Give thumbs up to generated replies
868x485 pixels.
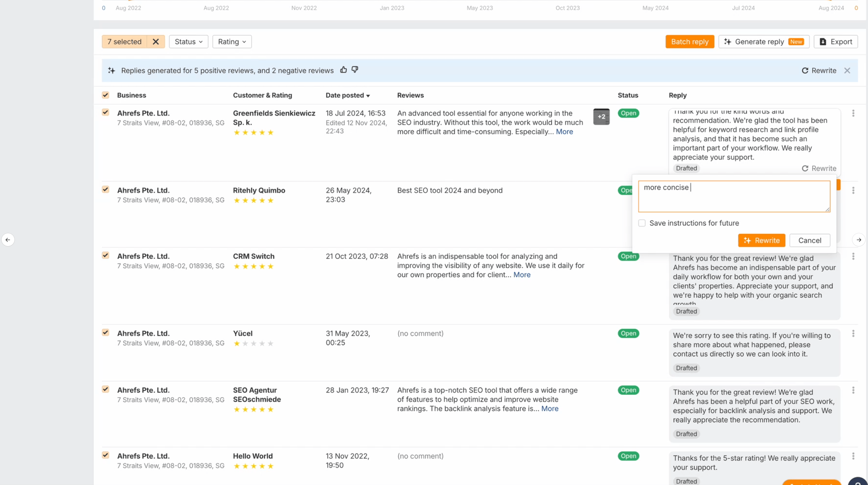coord(343,70)
